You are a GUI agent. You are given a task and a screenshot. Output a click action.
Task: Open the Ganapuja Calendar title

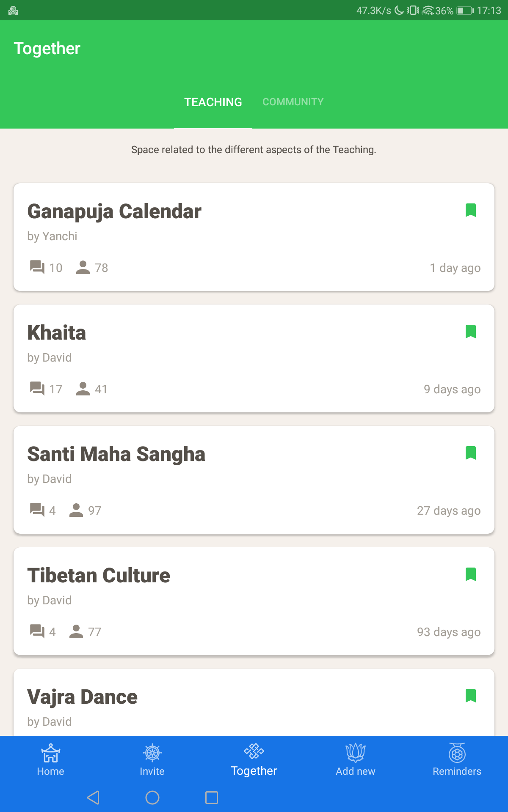(x=114, y=211)
